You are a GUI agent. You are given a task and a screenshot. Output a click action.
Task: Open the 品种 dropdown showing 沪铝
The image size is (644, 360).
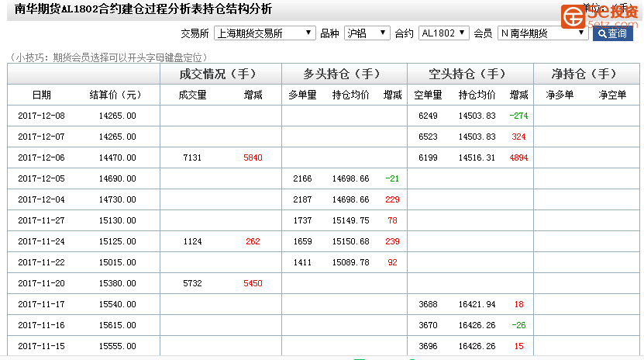[367, 33]
